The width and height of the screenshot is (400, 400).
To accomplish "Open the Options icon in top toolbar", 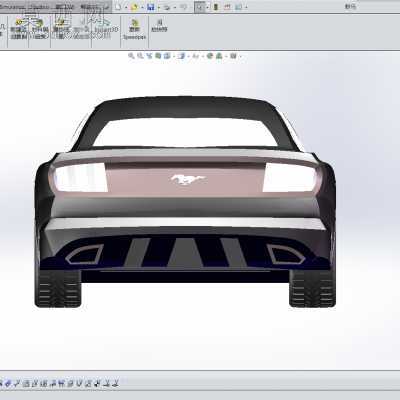I will (238, 7).
